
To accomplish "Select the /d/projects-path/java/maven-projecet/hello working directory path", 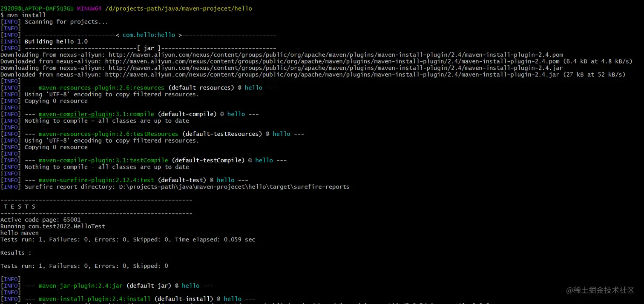I will pyautogui.click(x=178, y=9).
